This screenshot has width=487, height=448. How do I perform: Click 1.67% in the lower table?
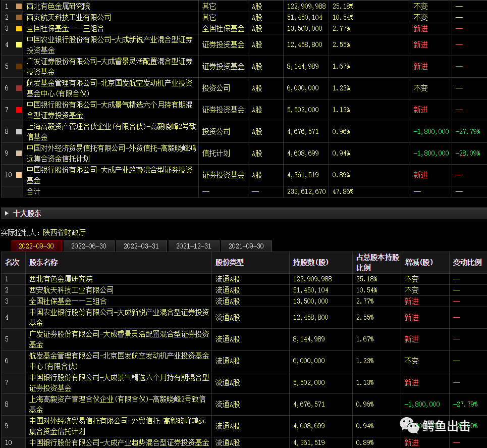(365, 339)
